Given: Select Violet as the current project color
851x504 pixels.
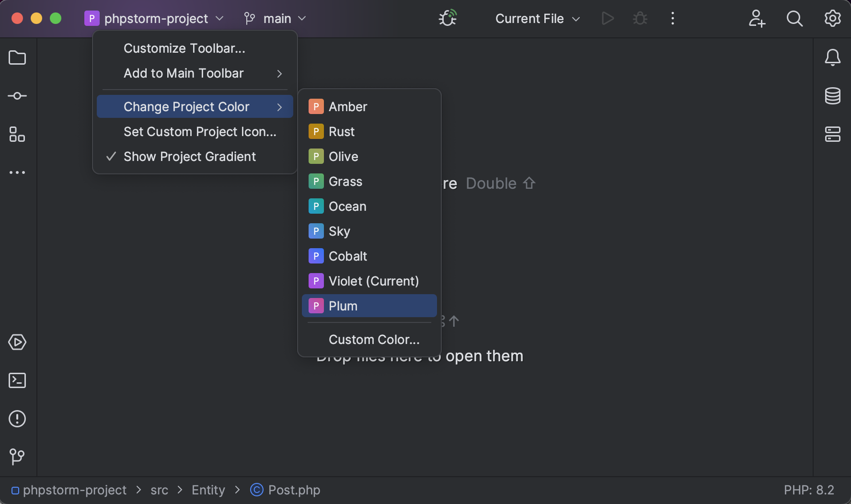Looking at the screenshot, I should pyautogui.click(x=373, y=281).
